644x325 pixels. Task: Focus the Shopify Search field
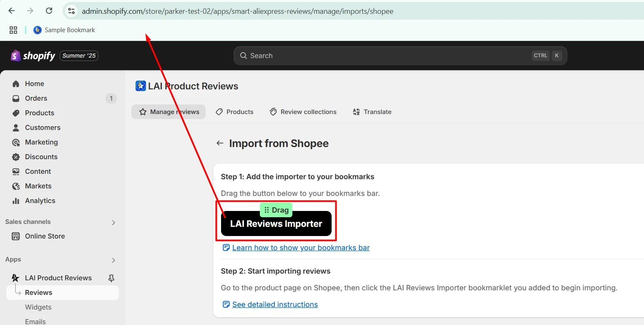[400, 56]
